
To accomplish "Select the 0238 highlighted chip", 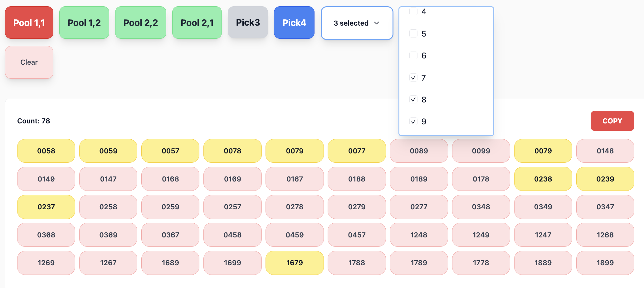I will coord(543,179).
